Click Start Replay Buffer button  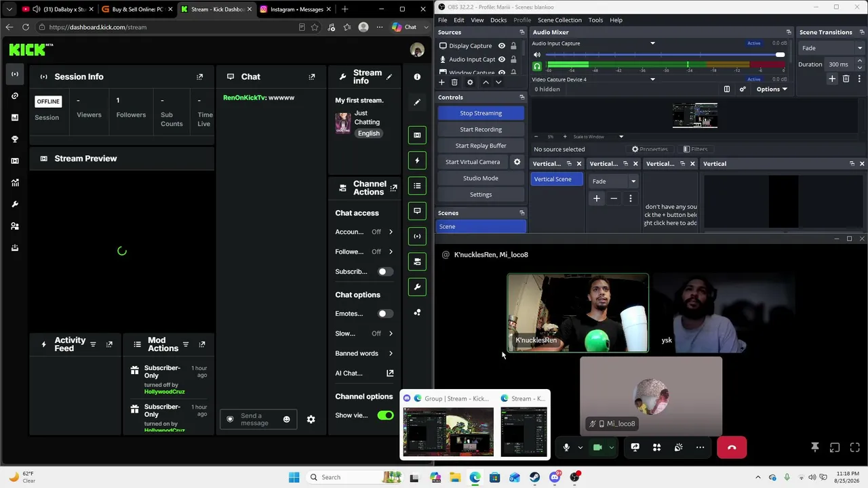(481, 146)
